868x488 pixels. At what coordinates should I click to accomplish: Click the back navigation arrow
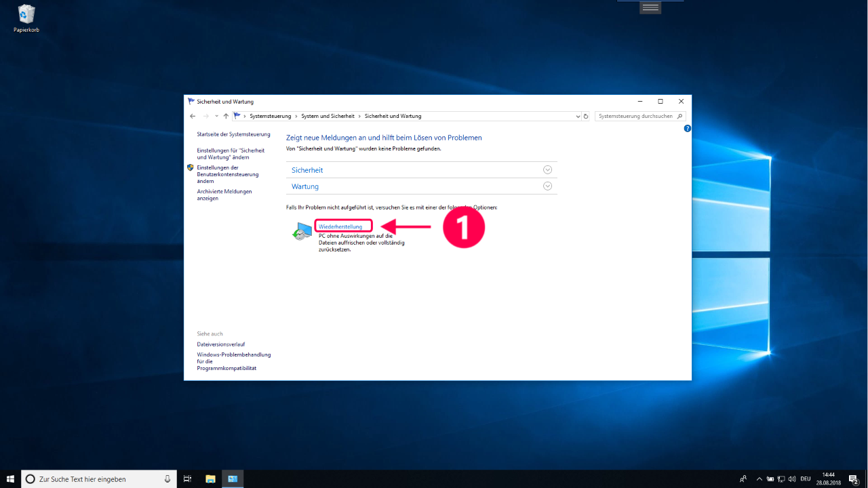193,116
